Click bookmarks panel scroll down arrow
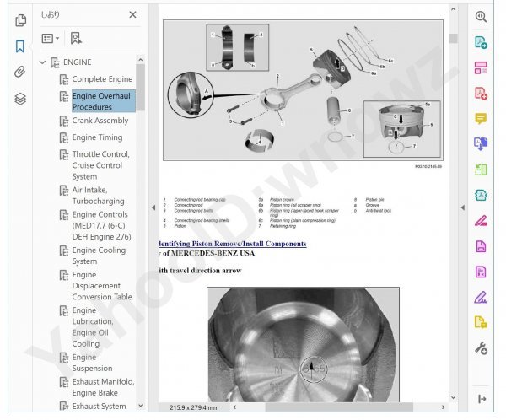The width and height of the screenshot is (506, 420). pyautogui.click(x=140, y=405)
